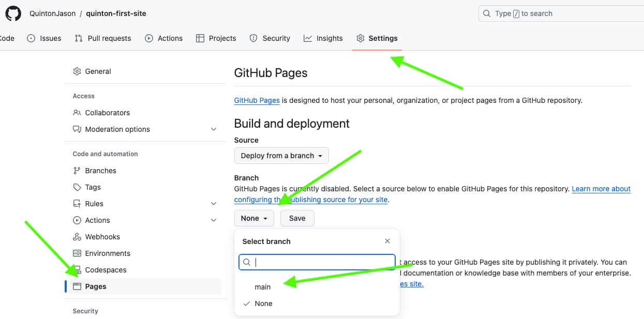The height and width of the screenshot is (319, 644).
Task: Expand the Rules chevron
Action: pos(214,204)
